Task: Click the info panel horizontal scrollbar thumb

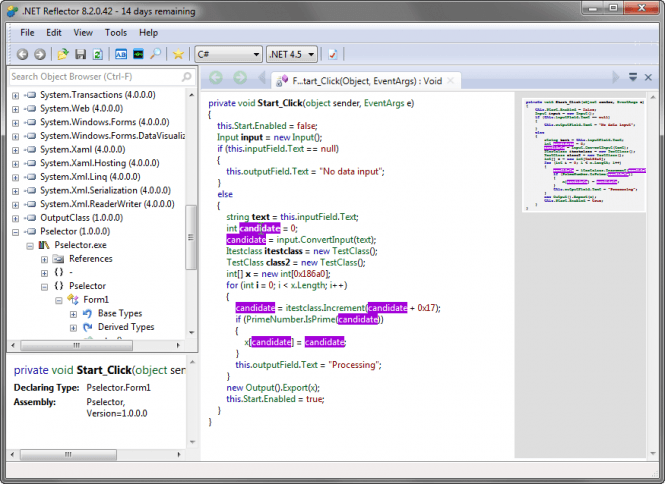Action: (68, 455)
